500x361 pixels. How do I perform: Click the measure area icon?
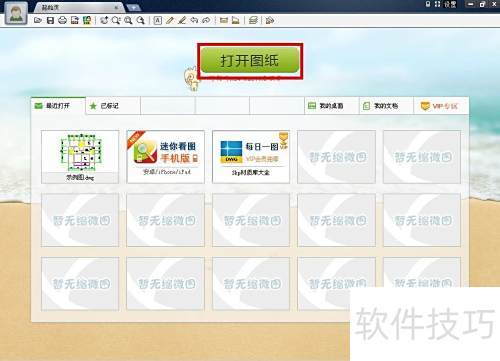click(x=236, y=21)
